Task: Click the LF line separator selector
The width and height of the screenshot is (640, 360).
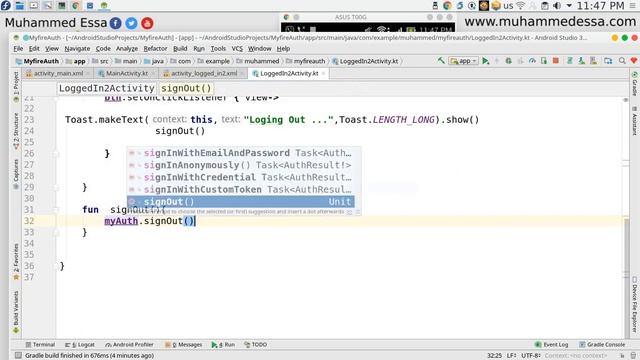Action: (x=511, y=356)
